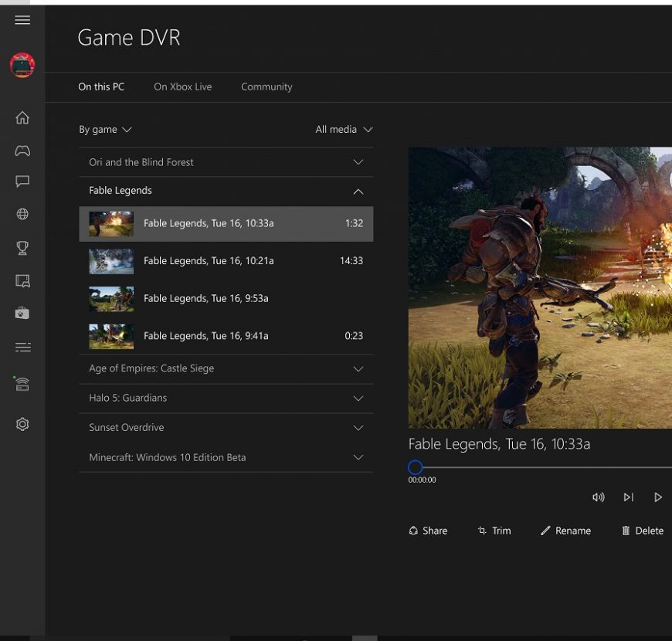Open Settings gear icon in sidebar
Image resolution: width=672 pixels, height=641 pixels.
pyautogui.click(x=22, y=424)
